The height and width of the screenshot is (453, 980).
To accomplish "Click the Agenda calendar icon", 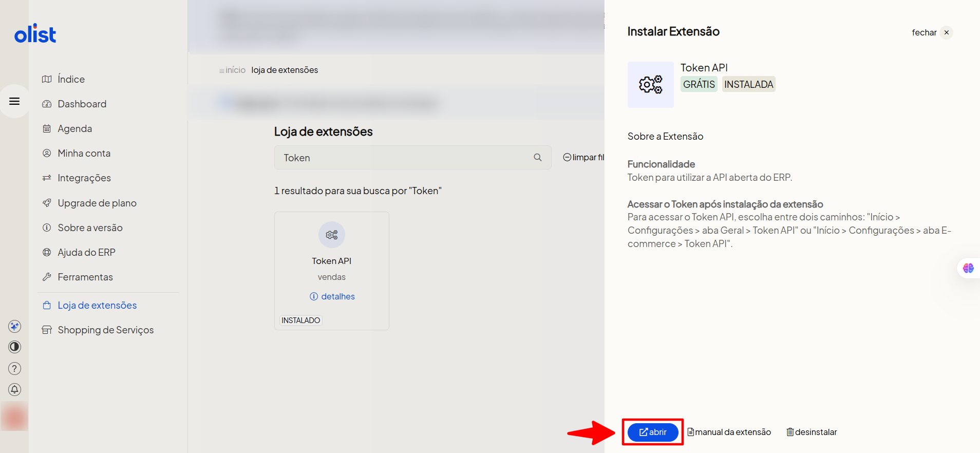I will click(47, 128).
